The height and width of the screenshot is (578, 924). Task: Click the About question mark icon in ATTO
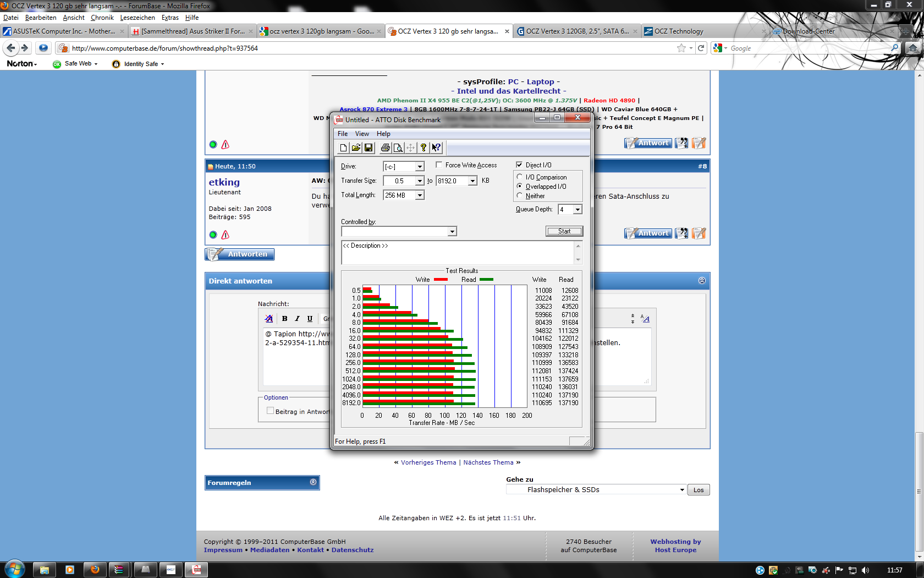point(423,148)
